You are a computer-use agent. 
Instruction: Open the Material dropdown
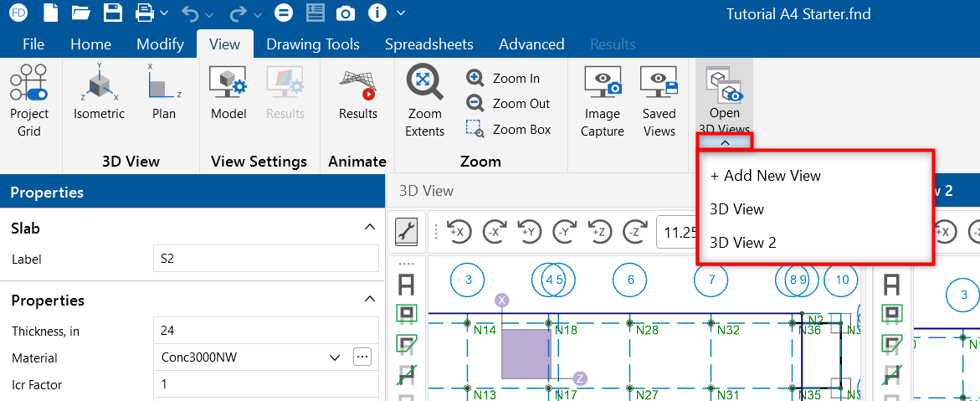point(335,357)
